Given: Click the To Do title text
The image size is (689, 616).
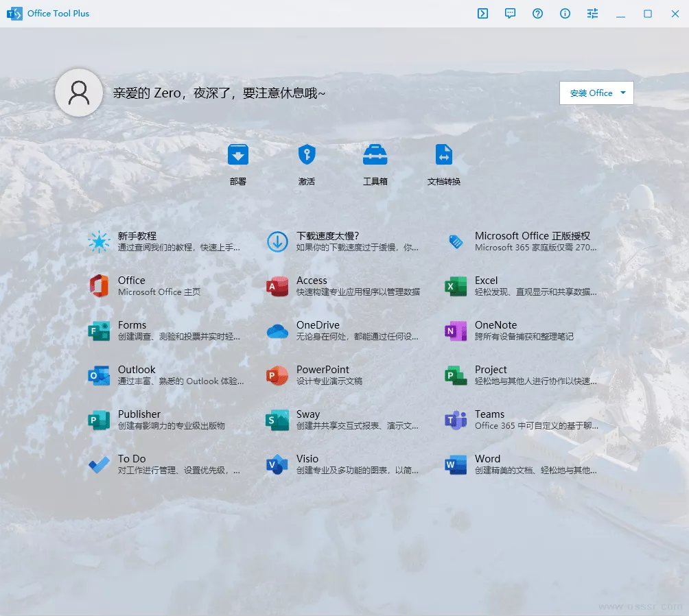Looking at the screenshot, I should click(132, 459).
